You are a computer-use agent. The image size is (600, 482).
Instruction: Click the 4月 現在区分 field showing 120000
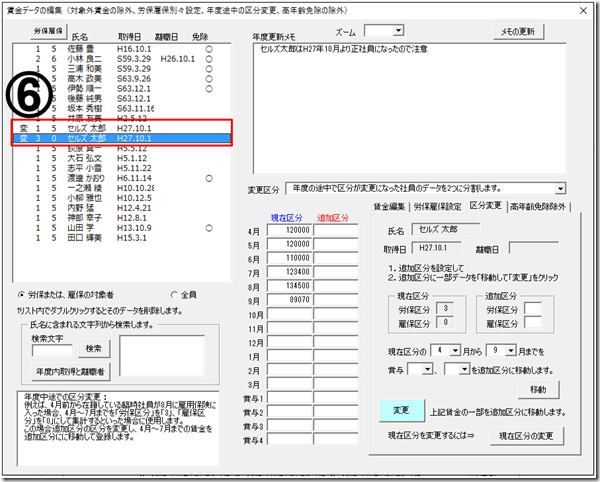(x=290, y=230)
